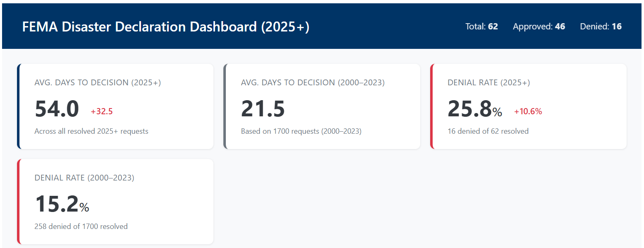Select the 25.8% denial rate value
644x248 pixels.
pos(475,109)
